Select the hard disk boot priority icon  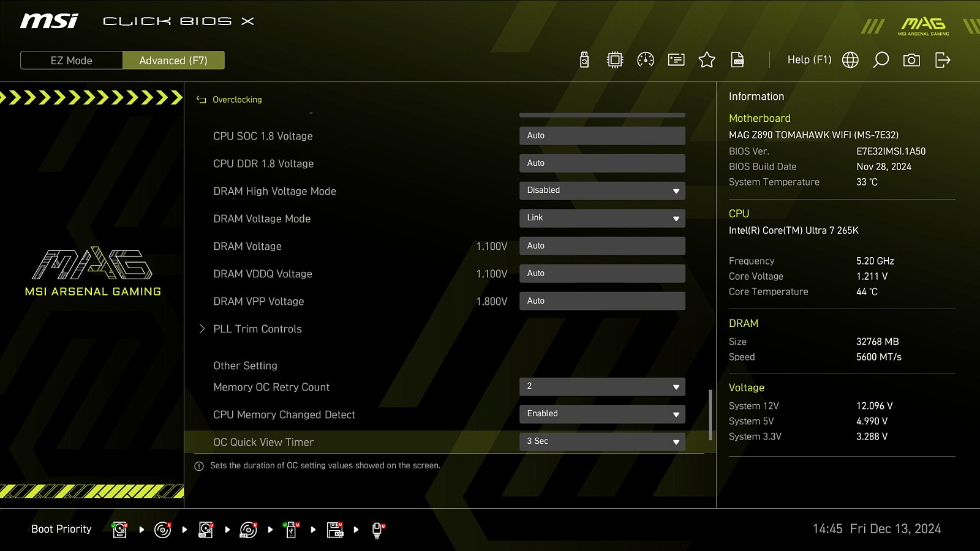point(119,530)
